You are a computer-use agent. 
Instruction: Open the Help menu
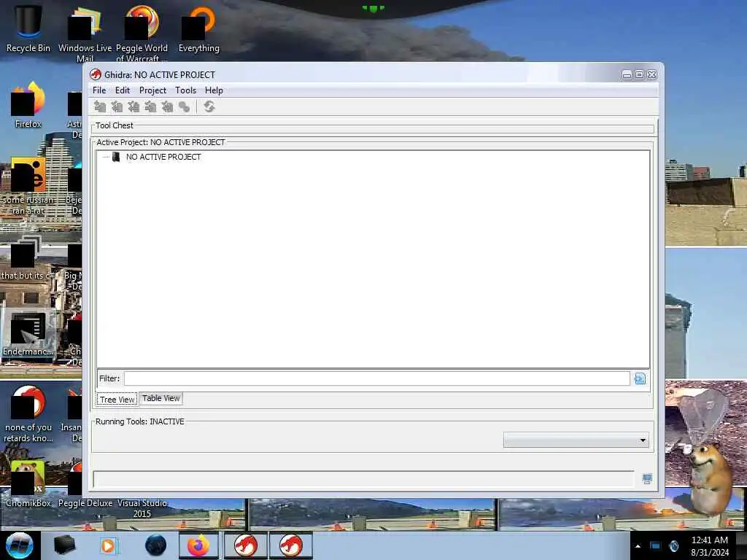[214, 90]
